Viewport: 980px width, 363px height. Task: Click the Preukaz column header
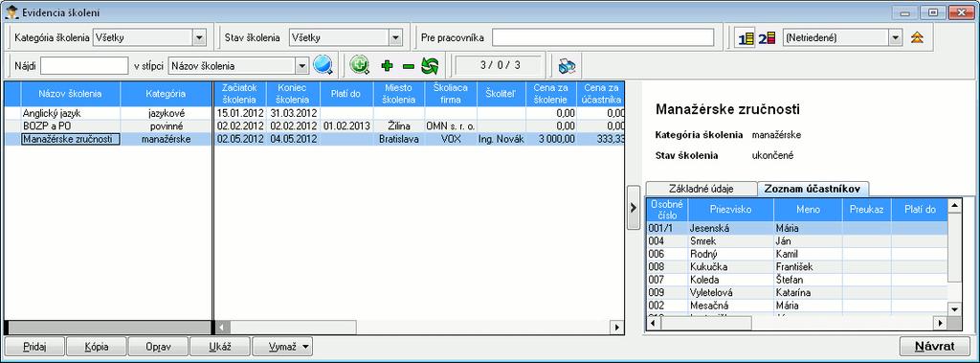point(866,210)
